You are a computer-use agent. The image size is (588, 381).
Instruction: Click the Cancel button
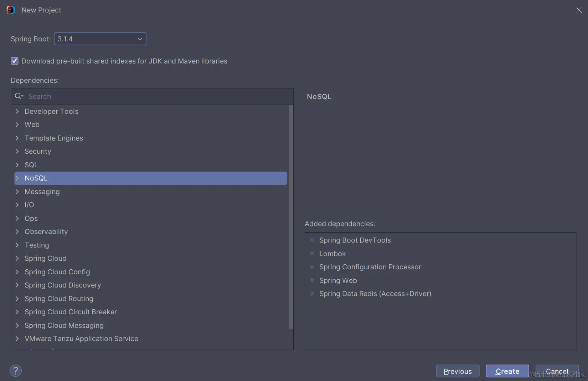[557, 371]
